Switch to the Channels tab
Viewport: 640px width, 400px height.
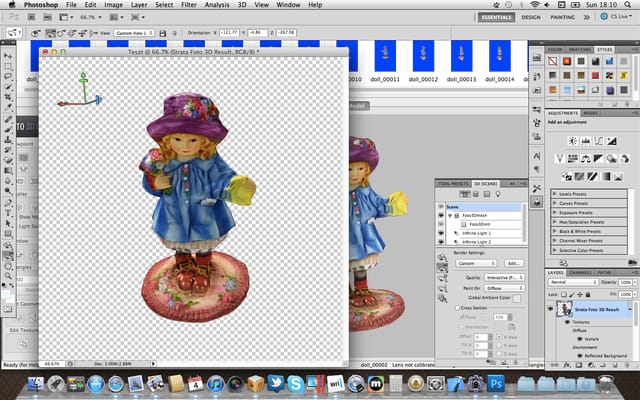580,273
